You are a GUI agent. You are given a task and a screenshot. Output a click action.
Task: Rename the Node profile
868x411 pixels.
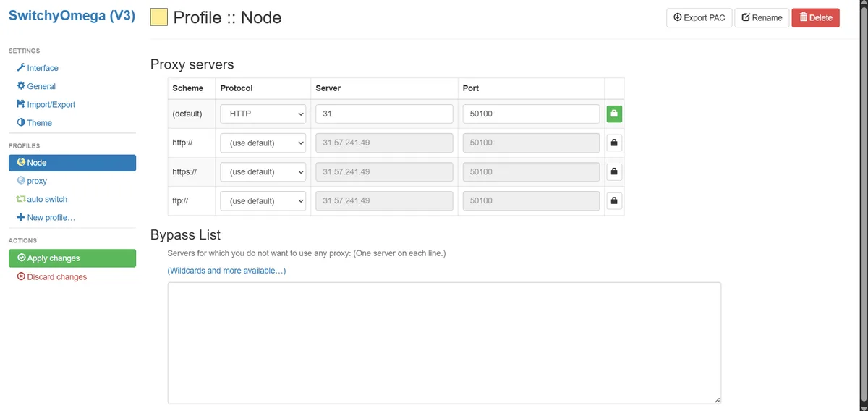762,17
